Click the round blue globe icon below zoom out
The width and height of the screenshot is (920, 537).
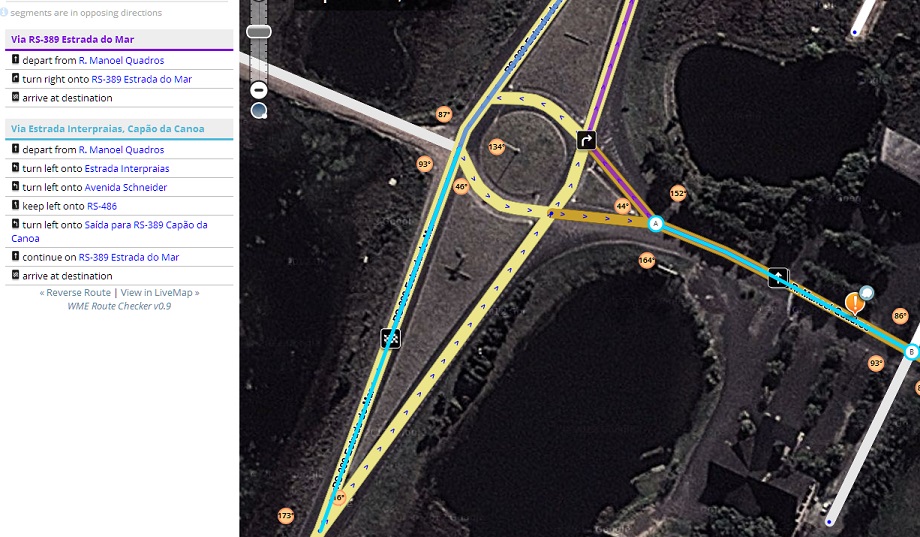tap(259, 110)
